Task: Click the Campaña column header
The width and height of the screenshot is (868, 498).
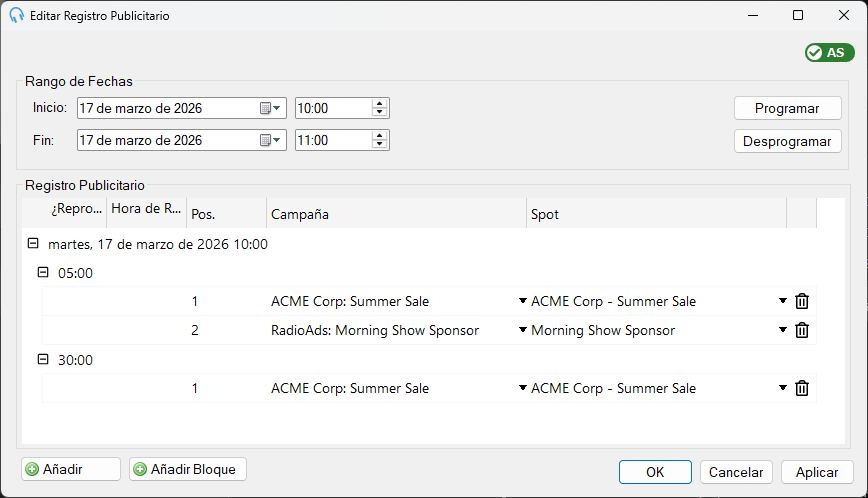Action: tap(396, 214)
